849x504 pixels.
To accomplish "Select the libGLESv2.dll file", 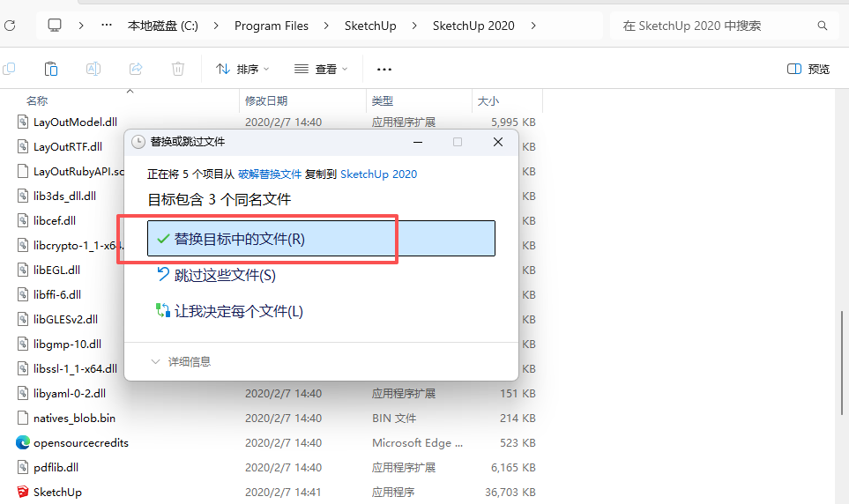I will [65, 319].
